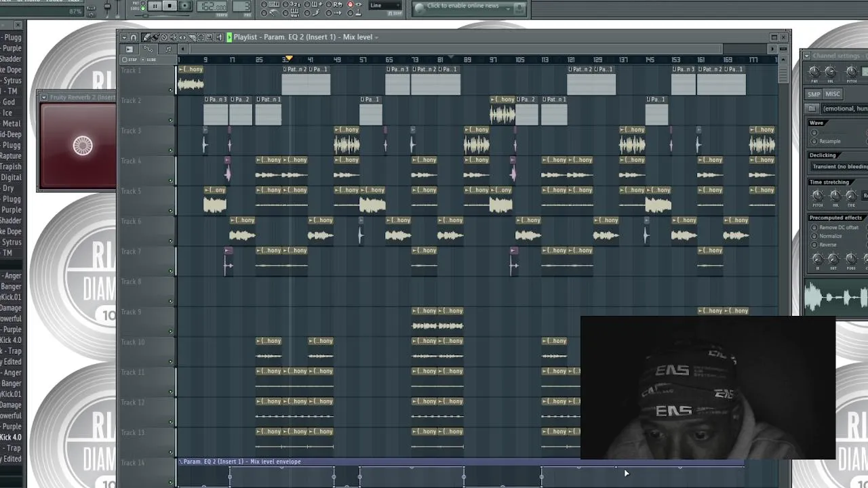Select the Mute tool in Playlist toolbar
The height and width of the screenshot is (488, 868).
coord(173,37)
